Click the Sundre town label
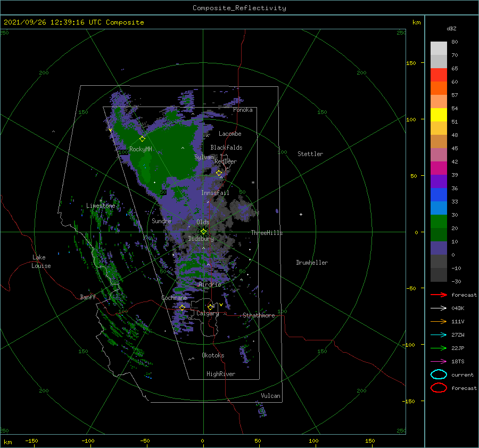Screen dimensions: 479x448 (161, 221)
